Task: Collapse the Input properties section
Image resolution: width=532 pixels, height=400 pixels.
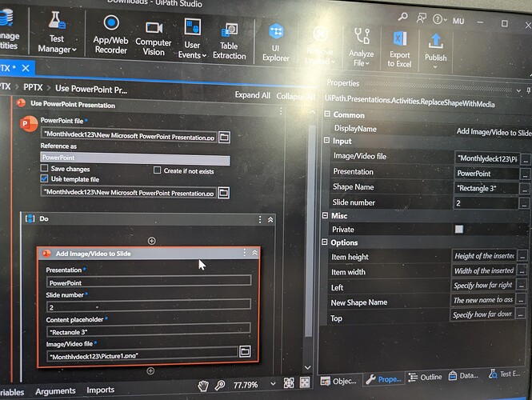Action: (326, 140)
